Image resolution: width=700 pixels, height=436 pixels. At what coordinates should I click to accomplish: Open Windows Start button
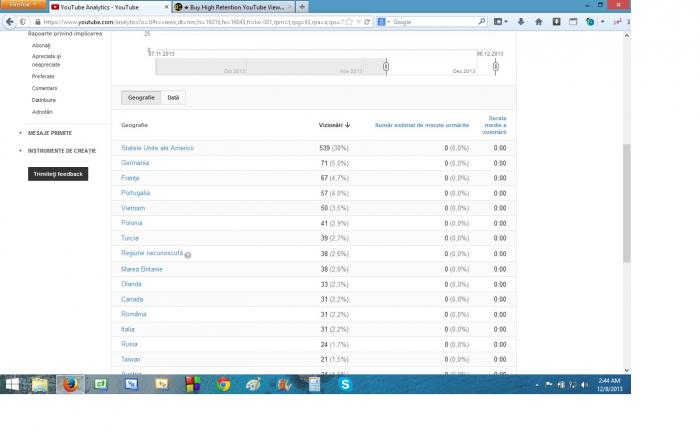pos(12,384)
